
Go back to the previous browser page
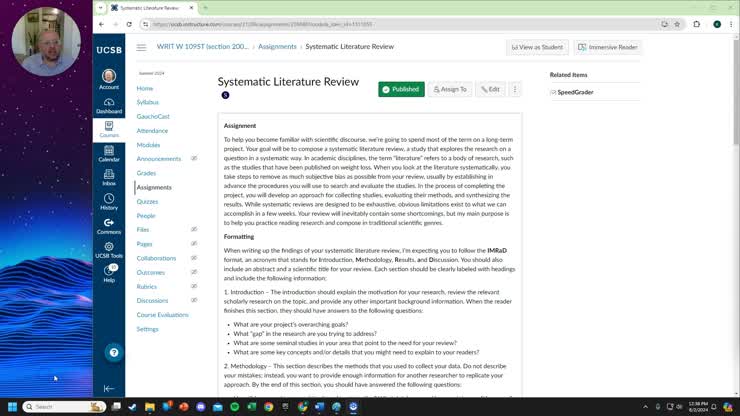[101, 24]
